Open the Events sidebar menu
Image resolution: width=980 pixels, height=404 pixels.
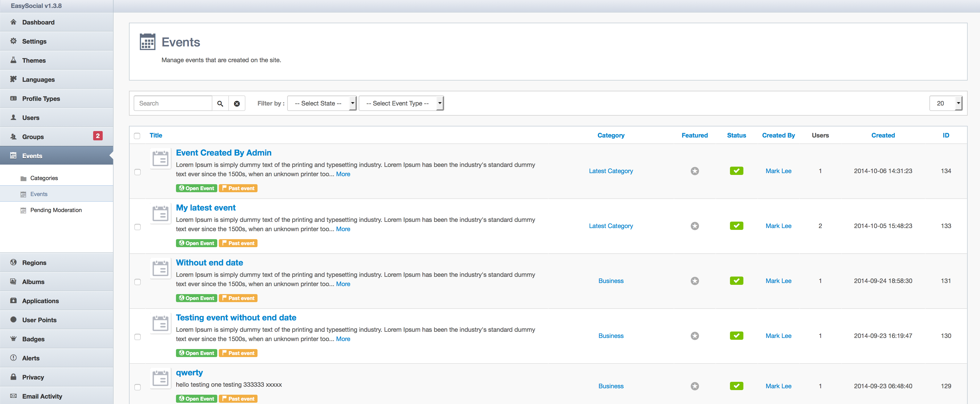(56, 156)
